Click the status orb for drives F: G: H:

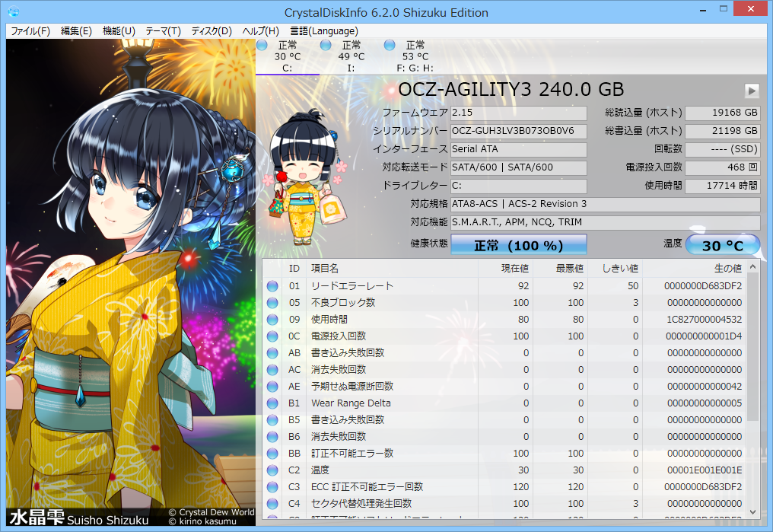tap(390, 46)
